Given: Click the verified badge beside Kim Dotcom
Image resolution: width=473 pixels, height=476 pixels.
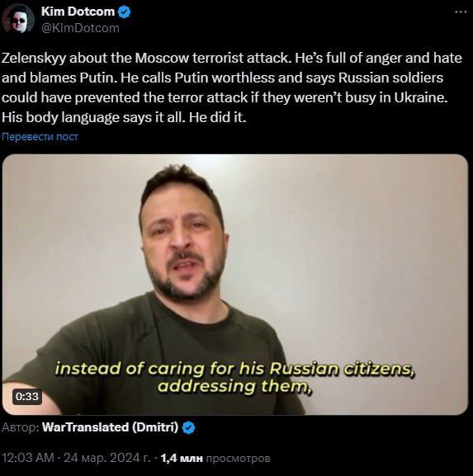Looking at the screenshot, I should (x=125, y=12).
